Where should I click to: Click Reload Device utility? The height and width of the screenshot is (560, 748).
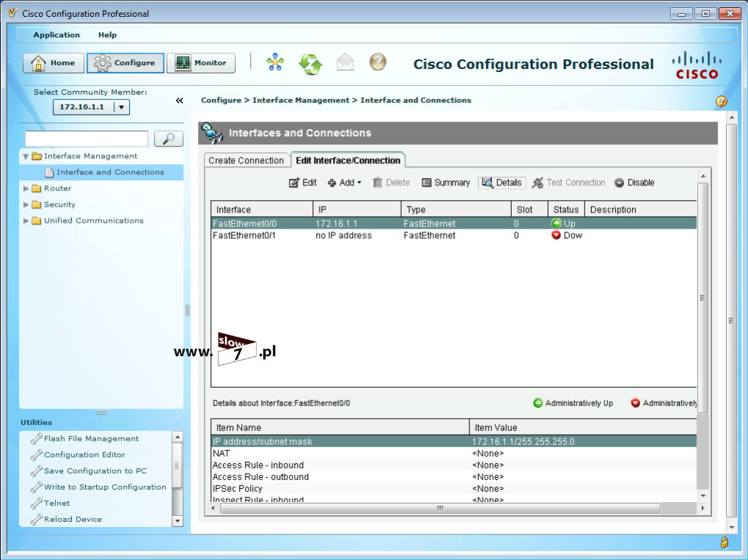point(73,520)
